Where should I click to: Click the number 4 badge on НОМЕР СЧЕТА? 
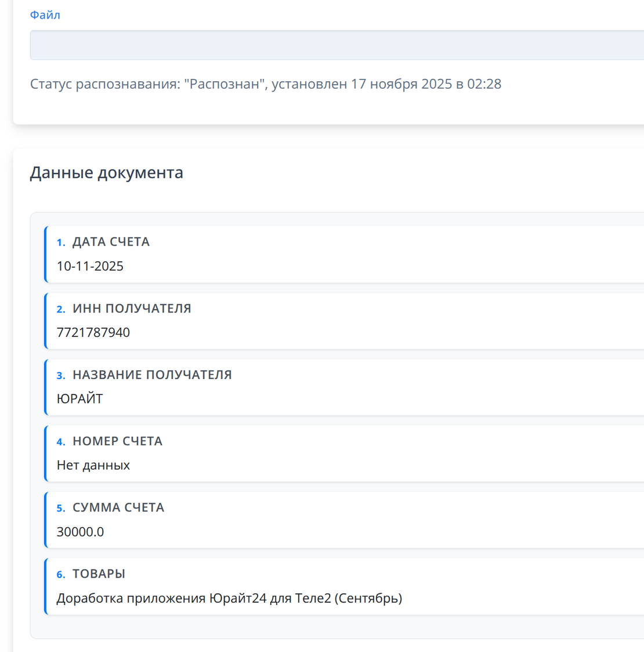pos(61,441)
